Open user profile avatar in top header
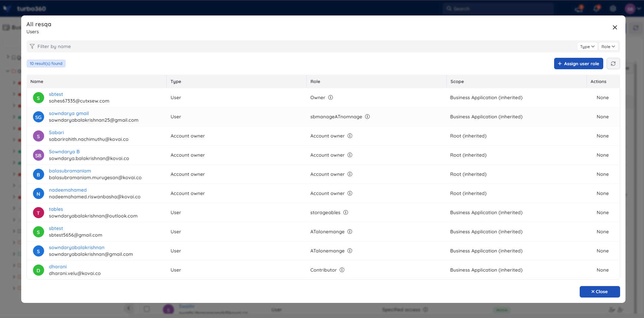Viewport: 644px width, 318px height. click(630, 9)
